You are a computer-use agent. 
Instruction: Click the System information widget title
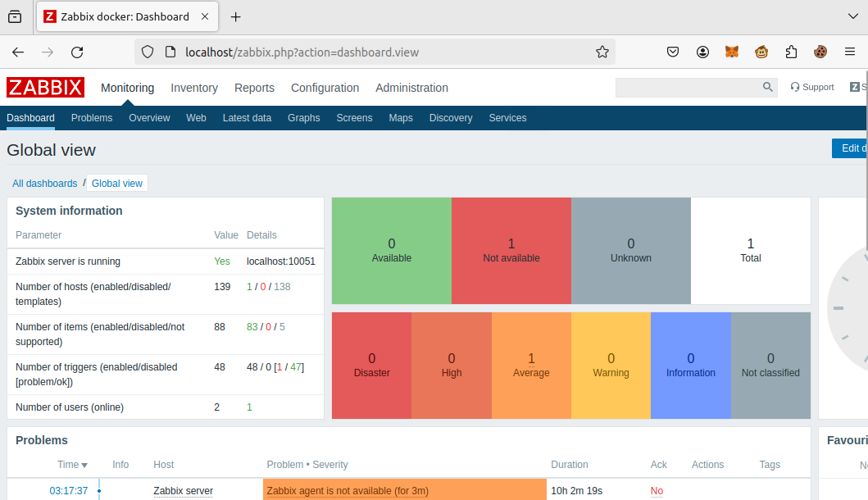pos(69,211)
